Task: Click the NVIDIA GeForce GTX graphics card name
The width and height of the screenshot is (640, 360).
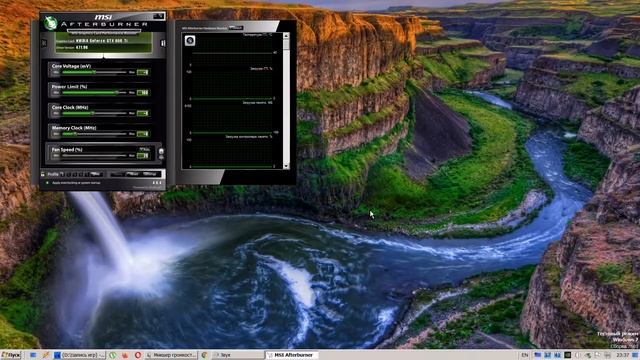Action: [x=102, y=41]
